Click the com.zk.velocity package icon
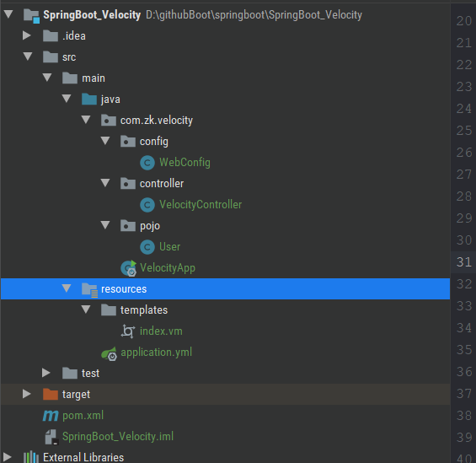This screenshot has height=463, width=476. pyautogui.click(x=109, y=121)
